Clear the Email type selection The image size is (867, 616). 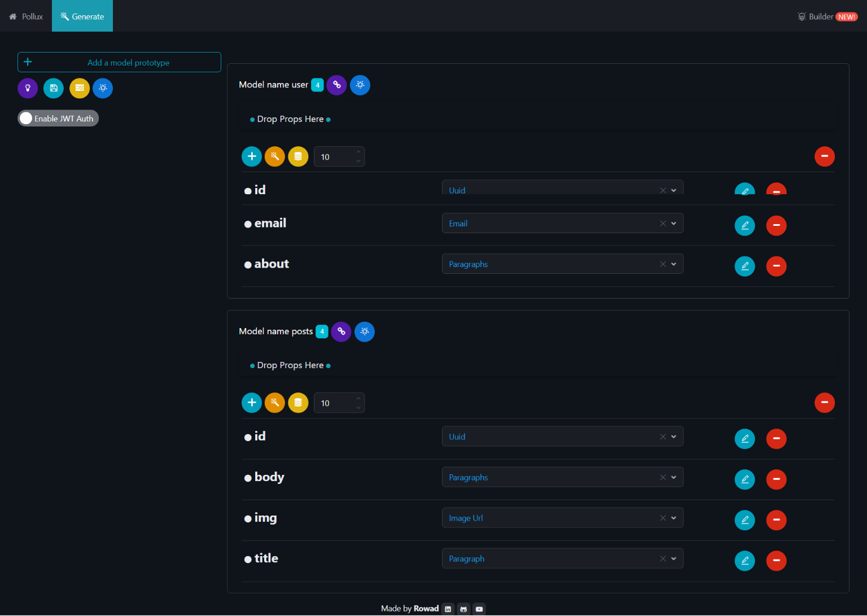click(663, 224)
